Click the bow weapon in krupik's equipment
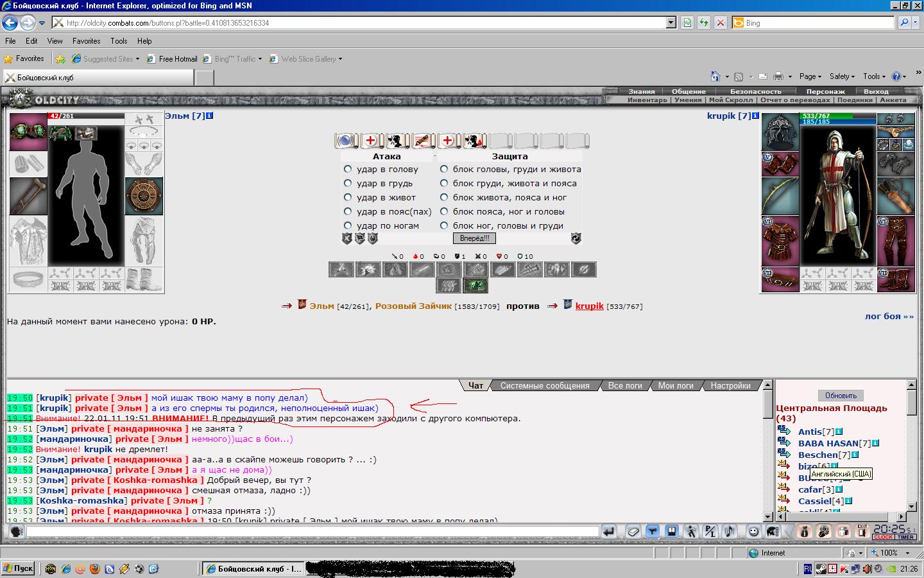This screenshot has height=578, width=924. coord(780,196)
